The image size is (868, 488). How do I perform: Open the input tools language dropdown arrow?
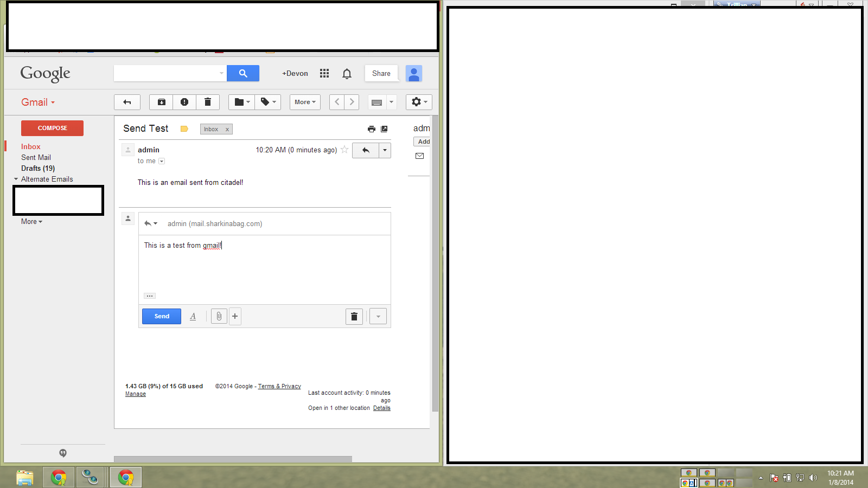pyautogui.click(x=391, y=102)
